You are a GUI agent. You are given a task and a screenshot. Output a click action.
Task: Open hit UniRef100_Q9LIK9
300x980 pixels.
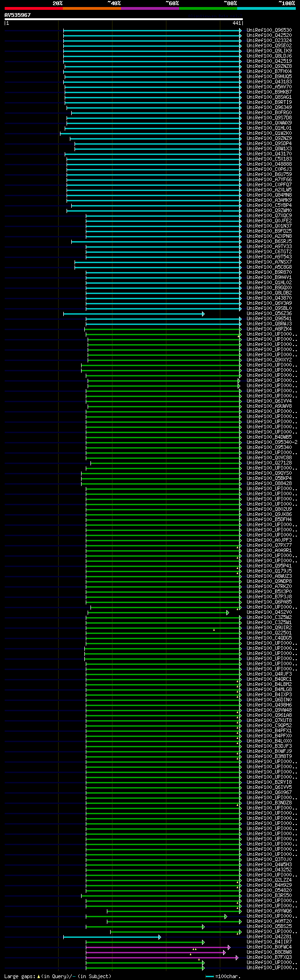click(x=269, y=51)
